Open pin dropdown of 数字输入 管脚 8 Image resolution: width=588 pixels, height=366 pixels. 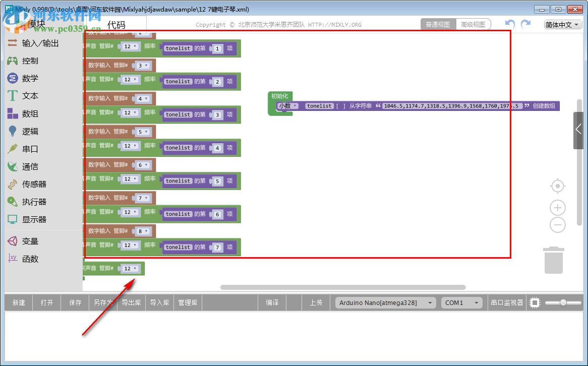click(143, 231)
